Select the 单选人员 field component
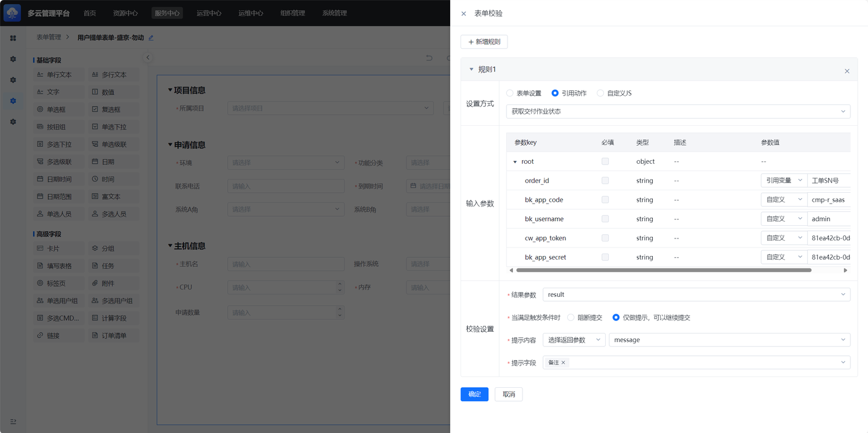Screen dimensions: 868x433 coord(58,214)
